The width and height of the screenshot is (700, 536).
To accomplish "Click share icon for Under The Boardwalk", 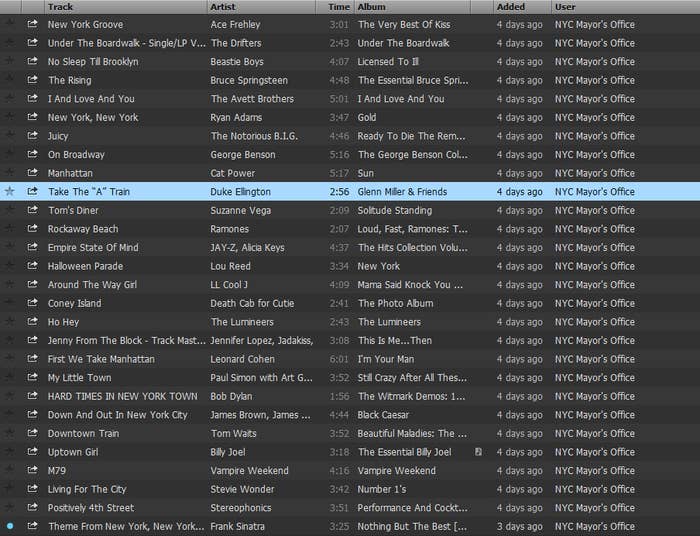I will point(32,42).
